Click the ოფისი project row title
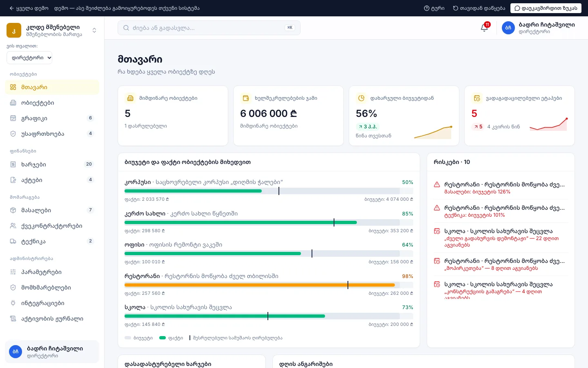This screenshot has width=588, height=368. (x=174, y=245)
